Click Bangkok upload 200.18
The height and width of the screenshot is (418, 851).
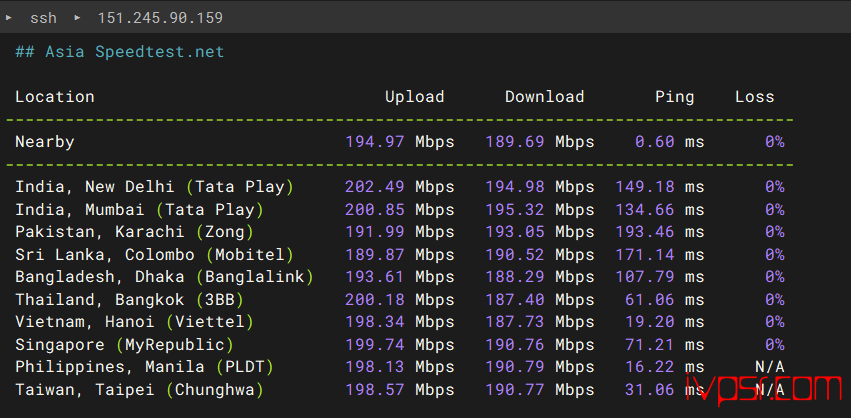click(375, 300)
